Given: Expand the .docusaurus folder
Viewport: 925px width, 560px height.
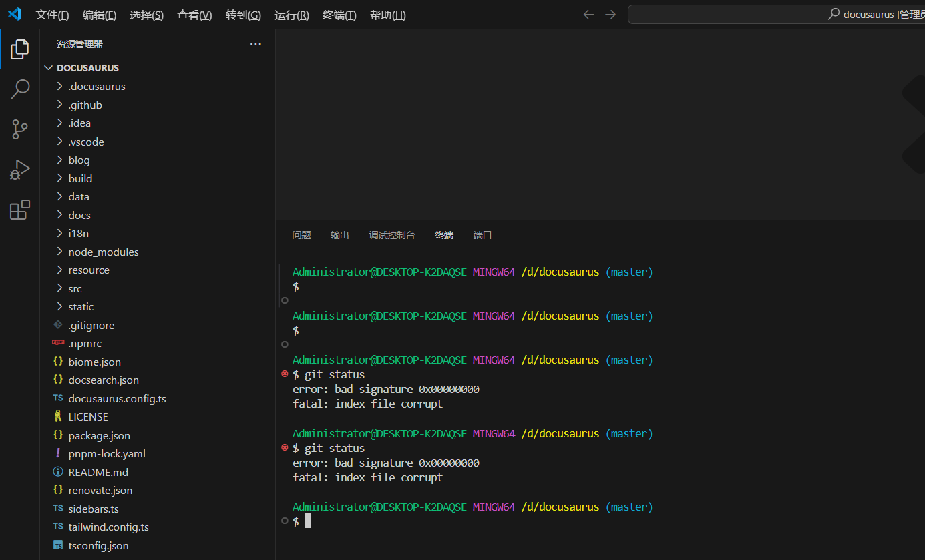Looking at the screenshot, I should point(59,86).
